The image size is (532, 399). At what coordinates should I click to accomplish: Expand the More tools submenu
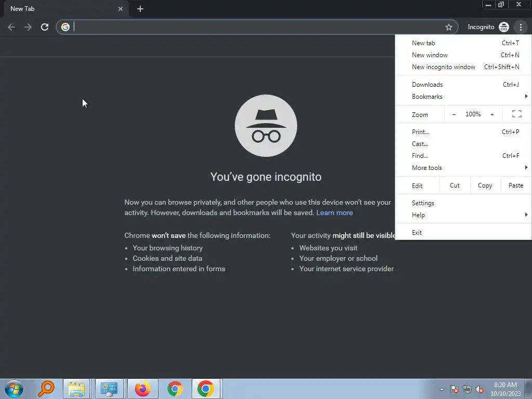click(463, 168)
